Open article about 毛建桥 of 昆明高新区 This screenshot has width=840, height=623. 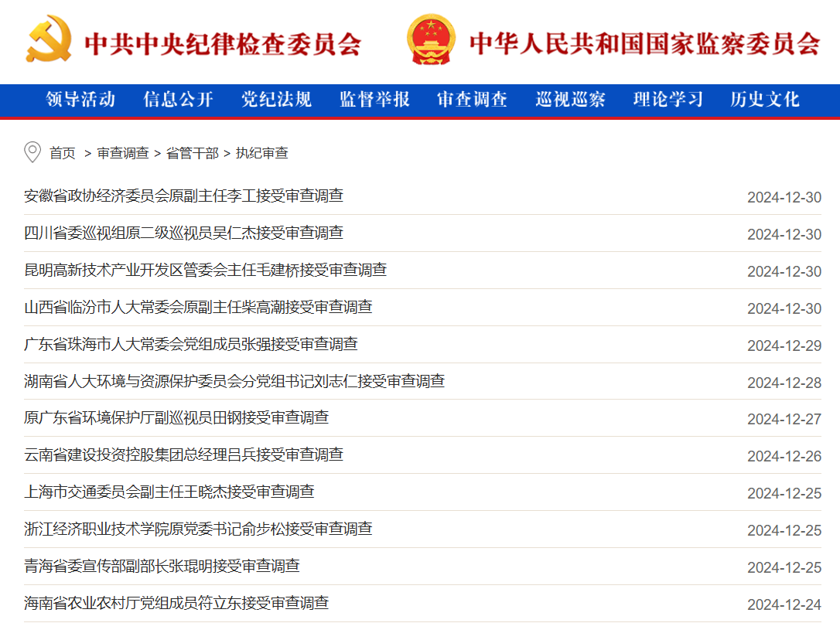tap(206, 270)
